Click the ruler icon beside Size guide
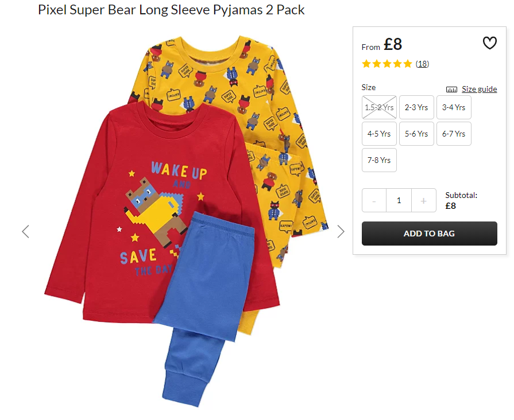 [x=451, y=90]
